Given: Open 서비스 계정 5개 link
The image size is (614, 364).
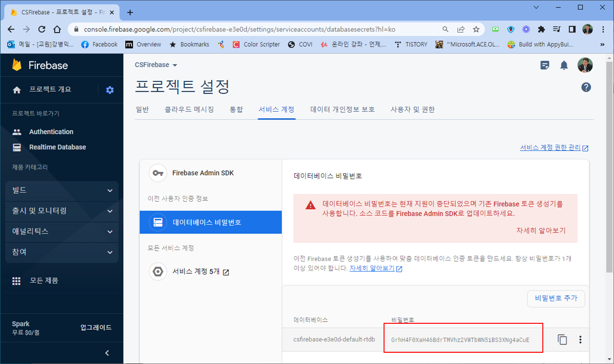Looking at the screenshot, I should pos(211,272).
